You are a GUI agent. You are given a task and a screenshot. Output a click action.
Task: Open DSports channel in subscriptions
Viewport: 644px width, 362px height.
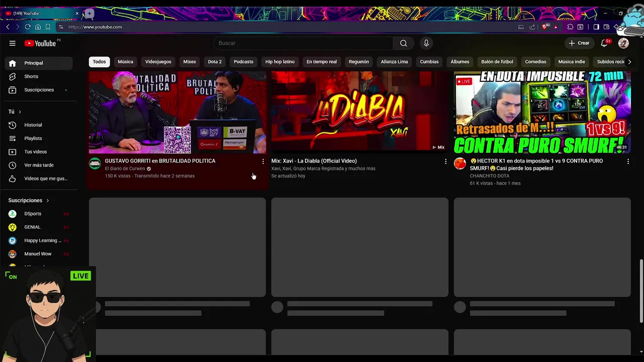click(38, 214)
